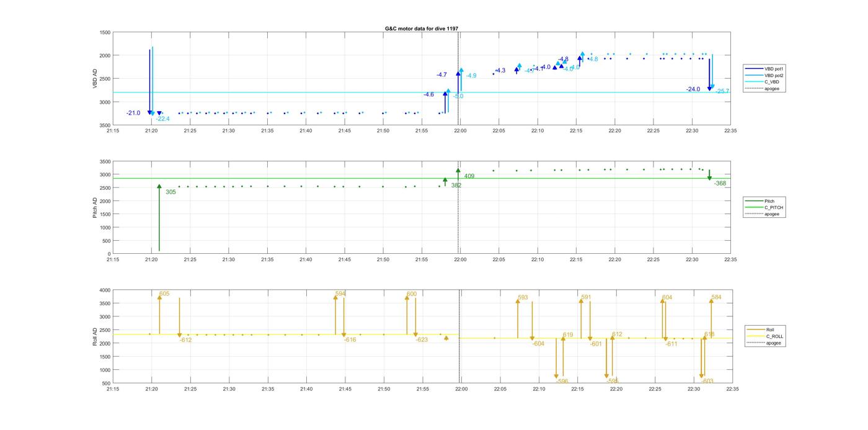Click the '-604' roll annotation
This screenshot has height=430, width=868.
pyautogui.click(x=538, y=343)
